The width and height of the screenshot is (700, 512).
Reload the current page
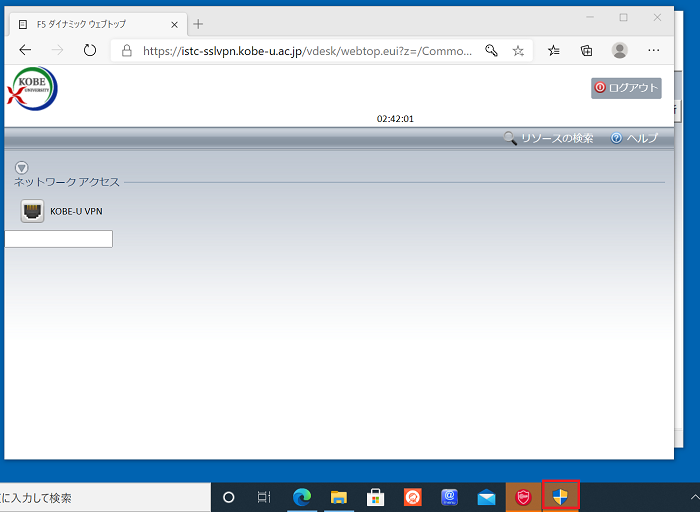click(x=90, y=50)
